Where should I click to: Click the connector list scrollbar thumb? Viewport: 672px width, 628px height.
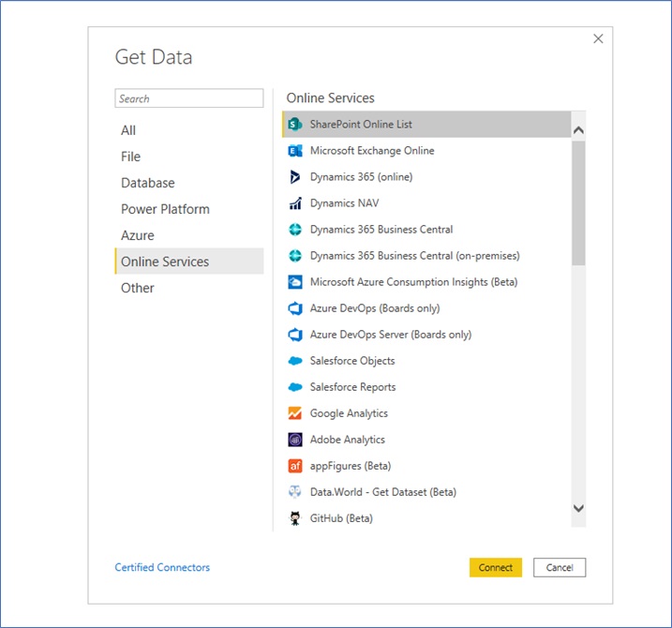tap(578, 203)
